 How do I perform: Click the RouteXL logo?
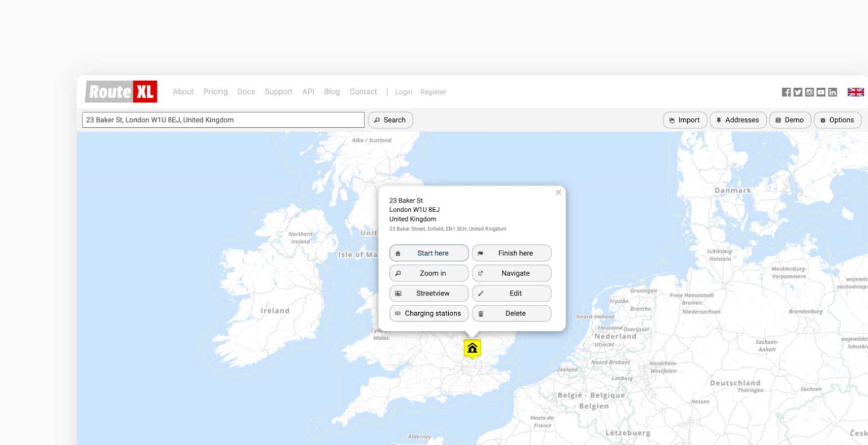point(120,91)
